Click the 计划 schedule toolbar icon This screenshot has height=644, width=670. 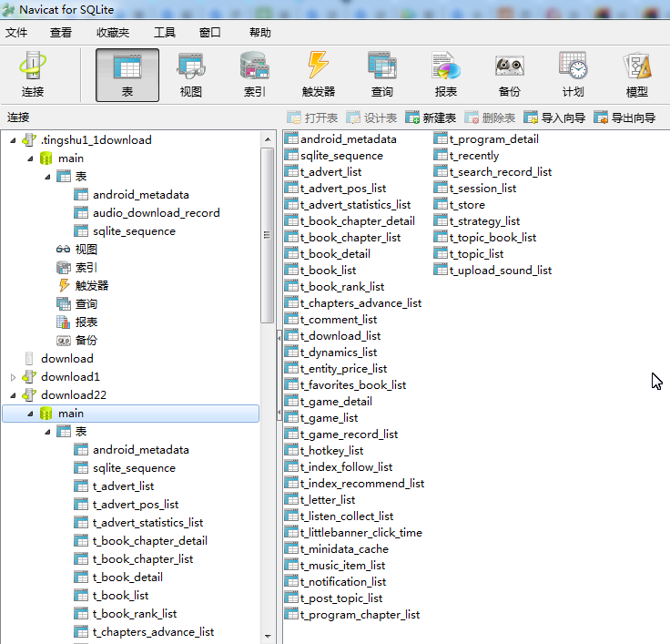[x=573, y=75]
